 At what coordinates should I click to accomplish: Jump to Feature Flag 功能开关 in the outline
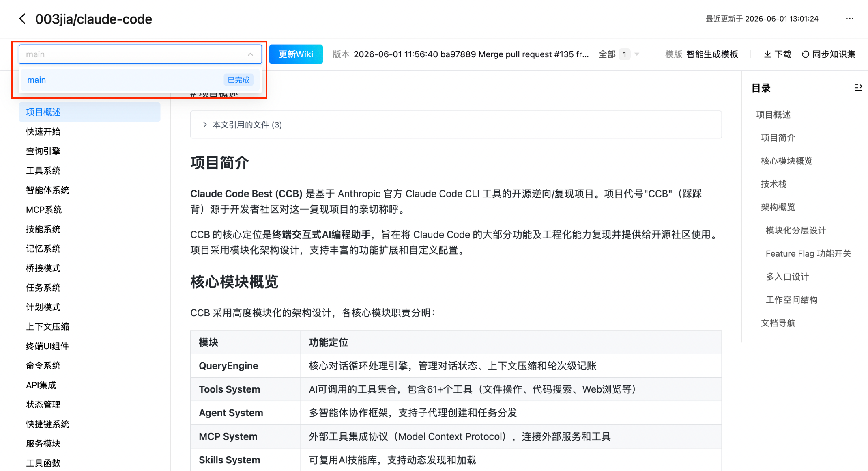(x=808, y=253)
